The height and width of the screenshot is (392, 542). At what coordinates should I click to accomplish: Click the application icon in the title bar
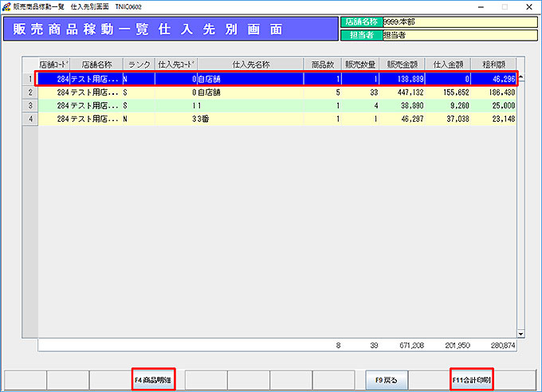7,6
